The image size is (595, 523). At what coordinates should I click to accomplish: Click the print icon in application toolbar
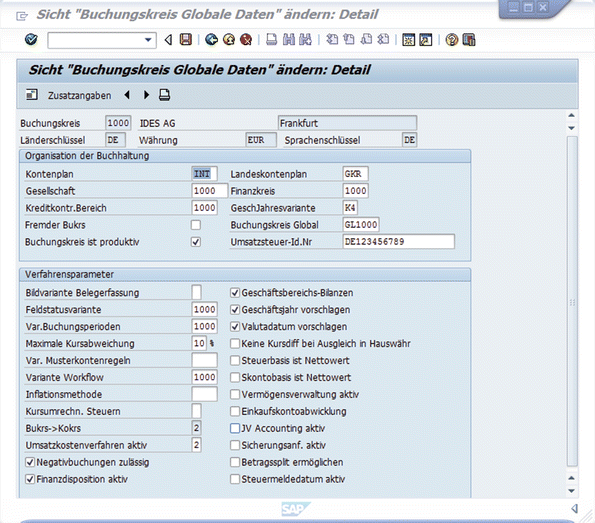[x=164, y=95]
